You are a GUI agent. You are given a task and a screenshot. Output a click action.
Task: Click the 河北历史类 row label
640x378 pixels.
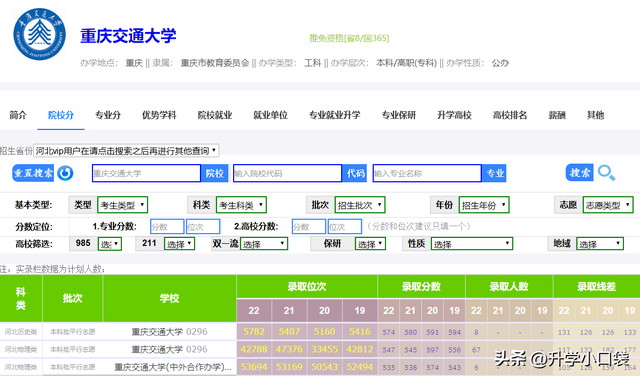click(x=21, y=332)
